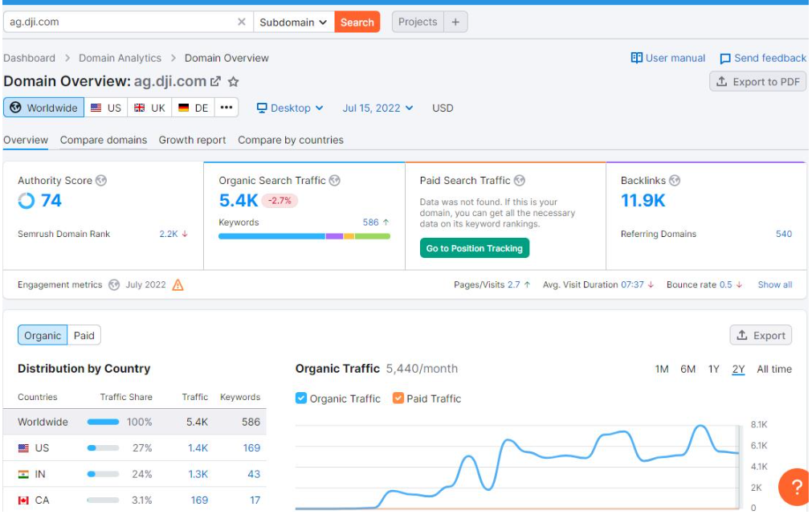Click the Organic Search Traffic info globe icon
Viewport: 812px width, 527px height.
(x=335, y=180)
